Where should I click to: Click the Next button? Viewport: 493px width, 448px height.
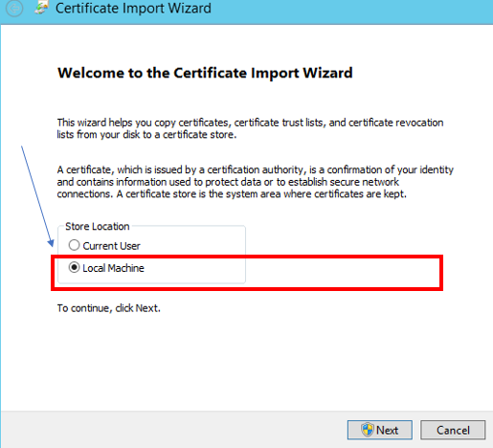coord(380,430)
